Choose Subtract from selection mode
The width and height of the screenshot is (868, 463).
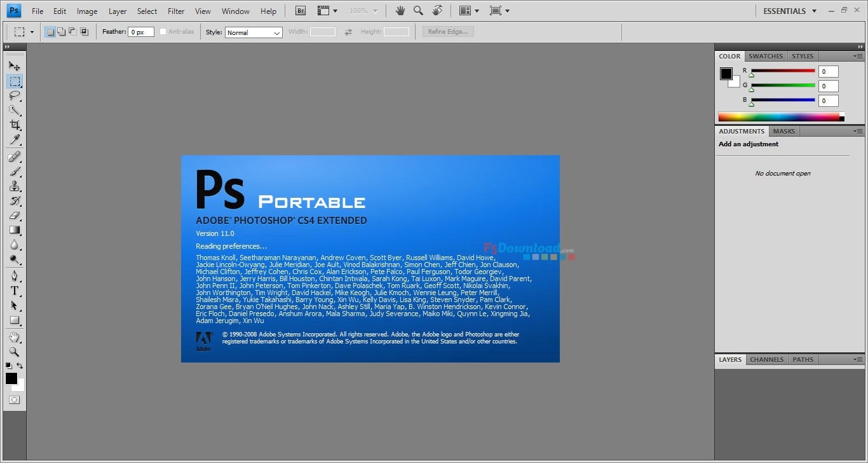(x=72, y=31)
